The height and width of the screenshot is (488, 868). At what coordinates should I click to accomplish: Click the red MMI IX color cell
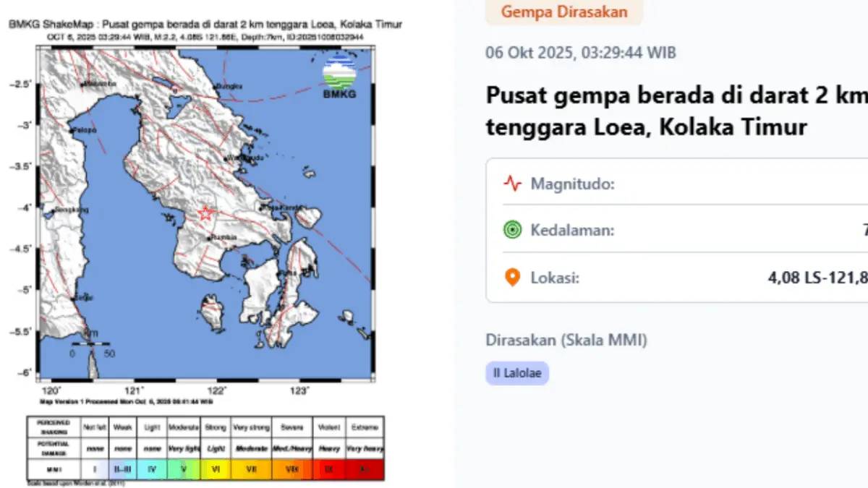click(329, 469)
